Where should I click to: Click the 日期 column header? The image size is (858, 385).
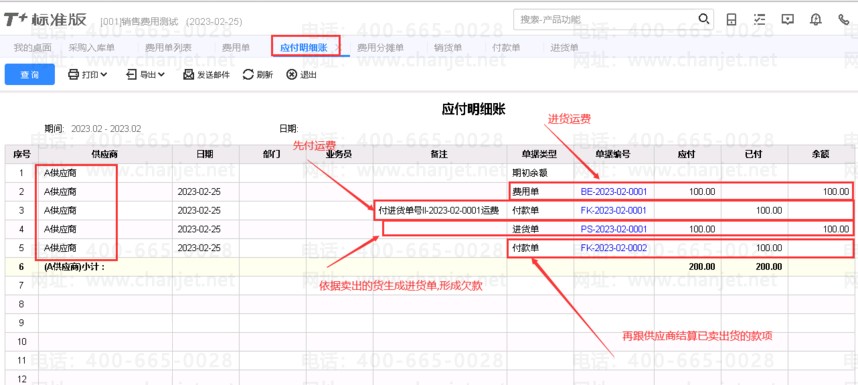tap(205, 154)
